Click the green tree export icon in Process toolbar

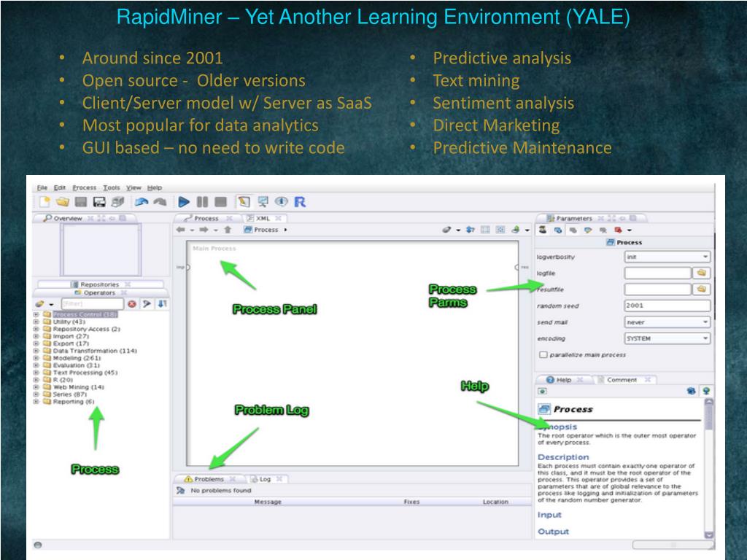tap(516, 230)
